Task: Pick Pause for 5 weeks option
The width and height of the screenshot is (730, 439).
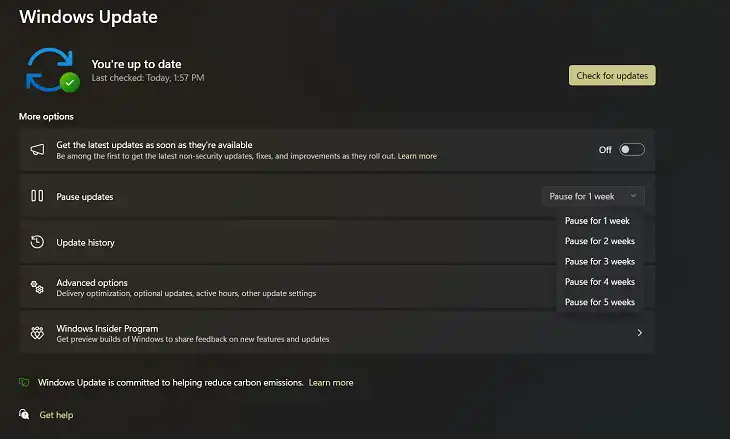Action: 600,302
